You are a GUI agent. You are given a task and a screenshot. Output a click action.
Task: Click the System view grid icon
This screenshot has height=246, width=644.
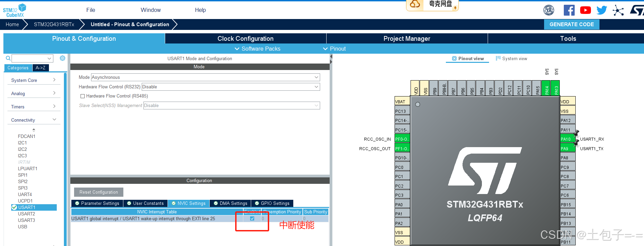[498, 58]
